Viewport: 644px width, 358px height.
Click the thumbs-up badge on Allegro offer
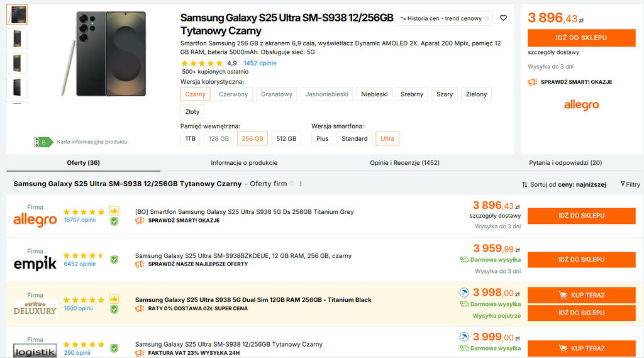[x=114, y=211]
